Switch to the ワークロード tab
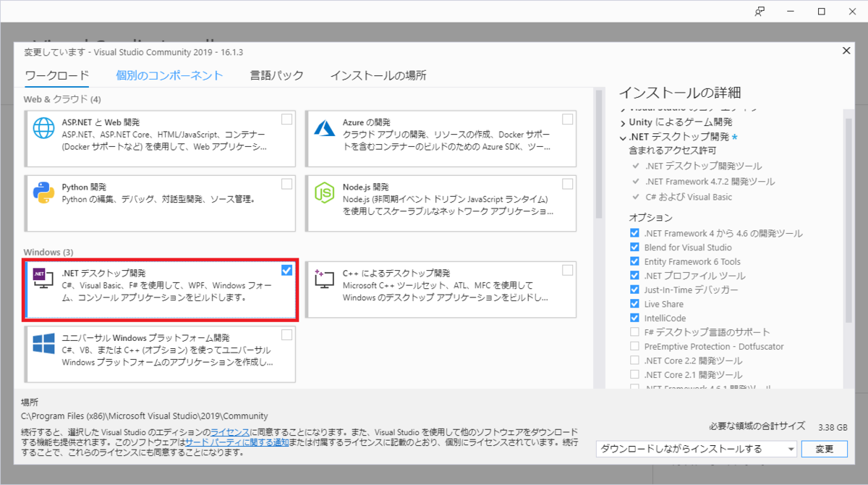The height and width of the screenshot is (485, 868). 56,75
